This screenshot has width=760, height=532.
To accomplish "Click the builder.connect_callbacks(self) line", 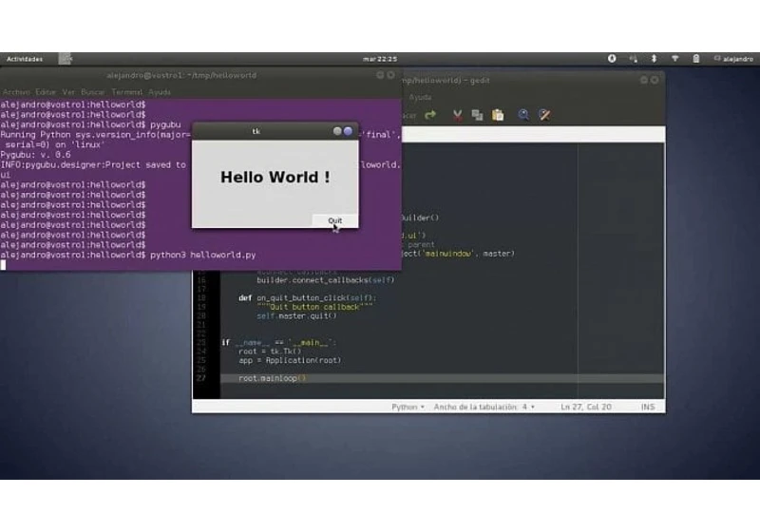I will point(325,280).
